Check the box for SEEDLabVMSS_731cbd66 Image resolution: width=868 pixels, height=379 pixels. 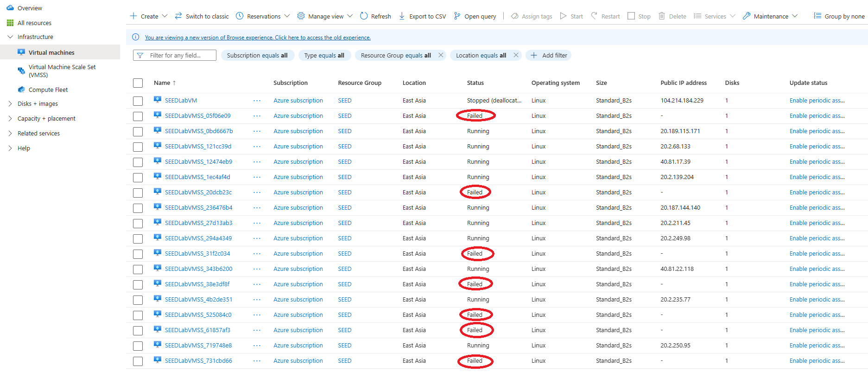tap(138, 361)
